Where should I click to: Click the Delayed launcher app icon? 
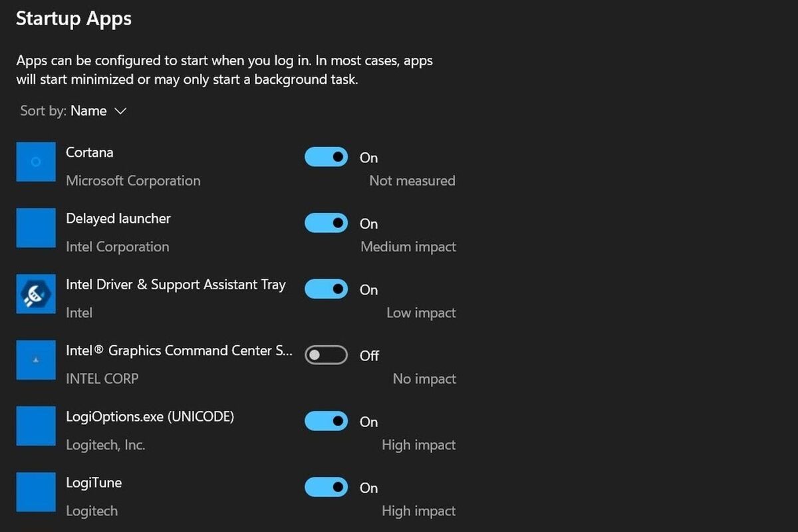pyautogui.click(x=36, y=227)
